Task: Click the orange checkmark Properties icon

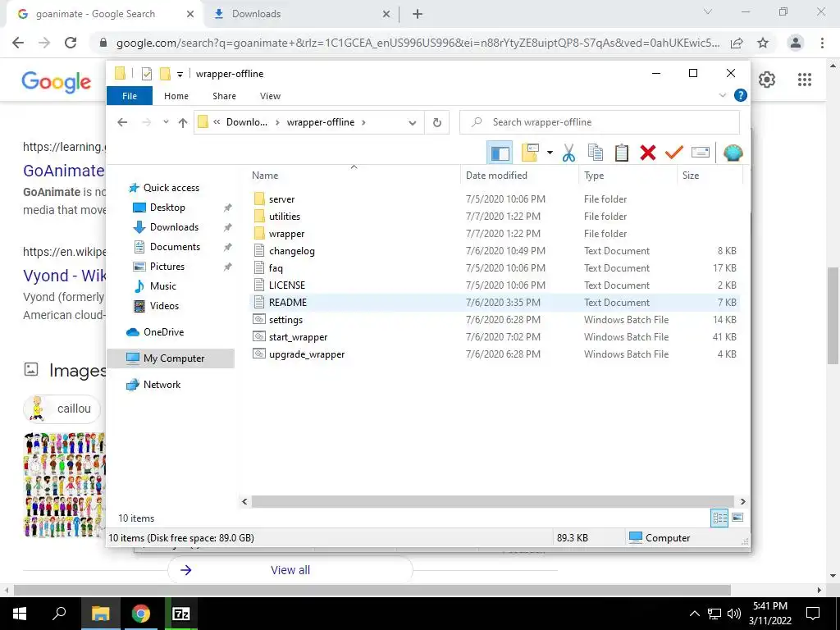Action: coord(674,153)
